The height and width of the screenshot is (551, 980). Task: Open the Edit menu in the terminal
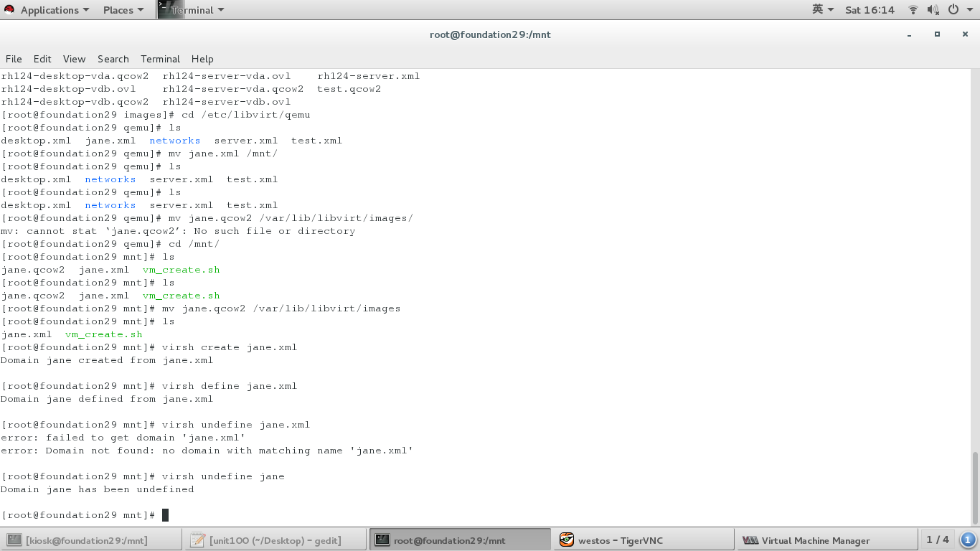point(42,59)
